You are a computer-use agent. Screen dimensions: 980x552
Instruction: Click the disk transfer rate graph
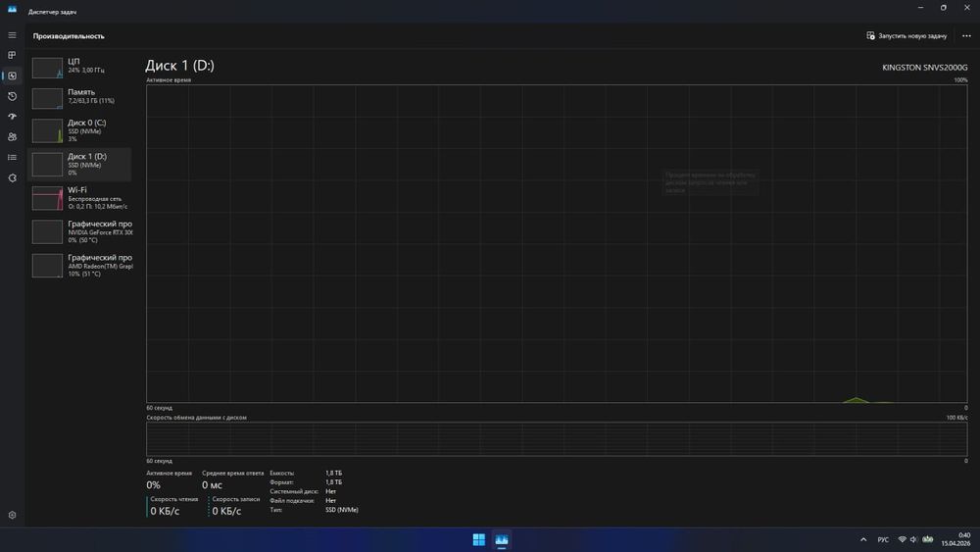click(x=557, y=439)
